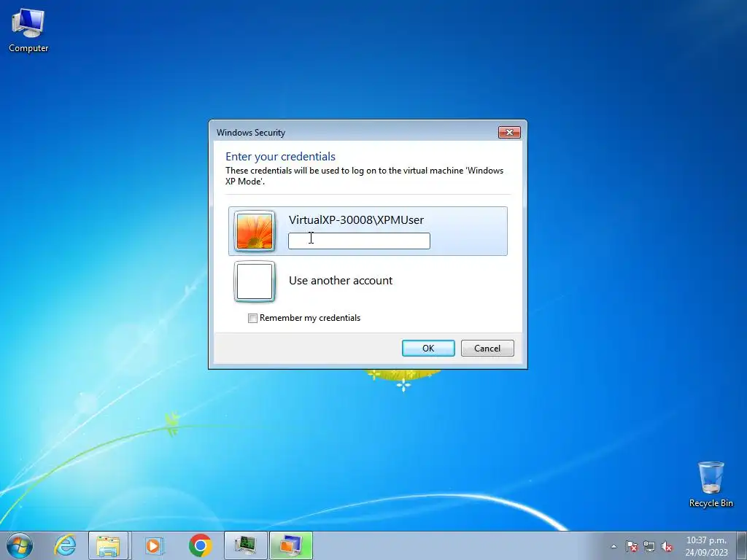Viewport: 747px width, 560px height.
Task: Close the Windows Security dialog window
Action: coord(509,133)
